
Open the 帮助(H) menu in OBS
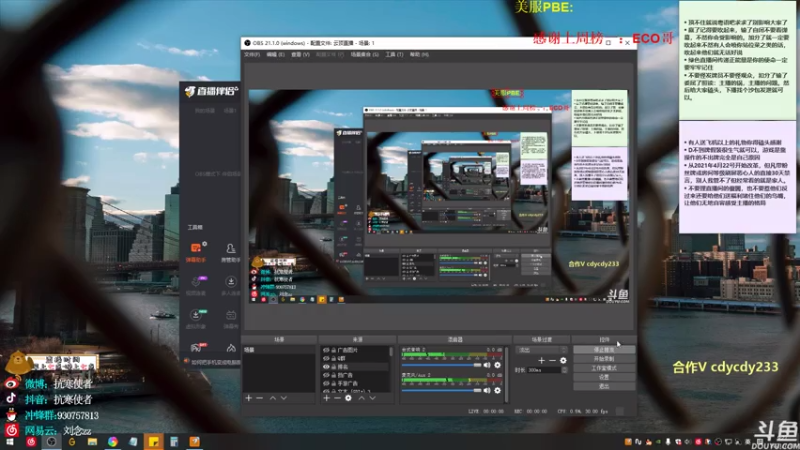(419, 55)
